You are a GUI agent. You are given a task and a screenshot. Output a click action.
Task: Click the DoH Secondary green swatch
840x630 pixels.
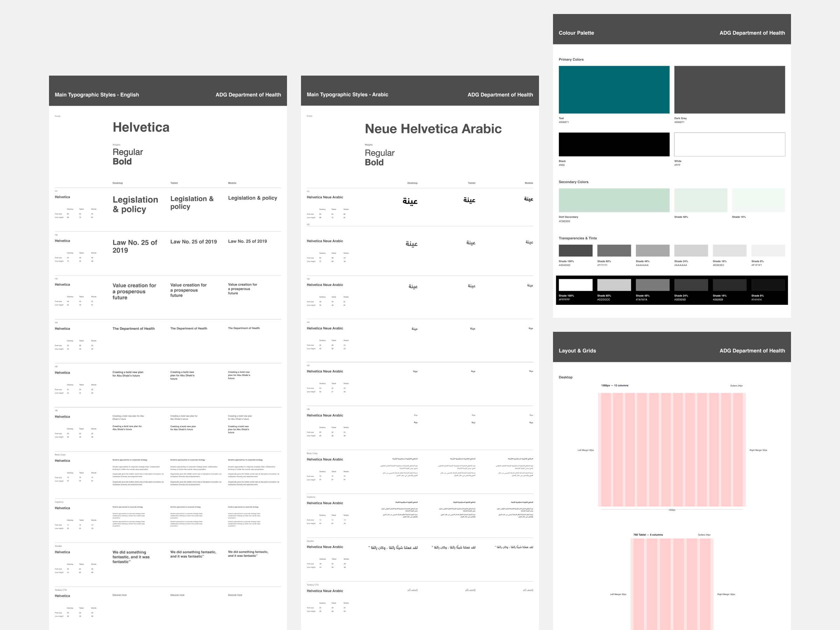click(614, 200)
